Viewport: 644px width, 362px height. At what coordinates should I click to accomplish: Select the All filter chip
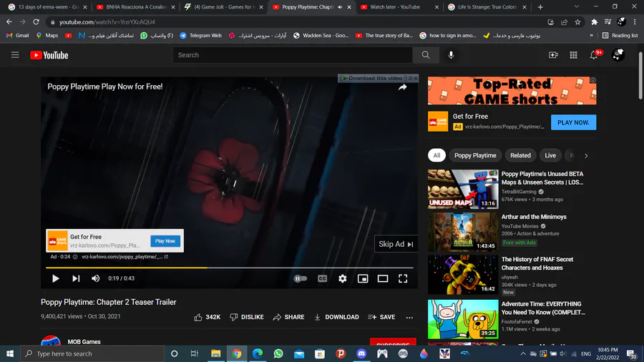coord(436,155)
